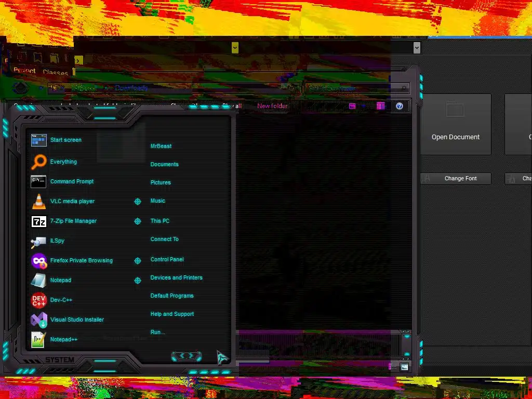This screenshot has height=399, width=532.
Task: Click the Explorer back navigation orb
Action: [x=20, y=88]
